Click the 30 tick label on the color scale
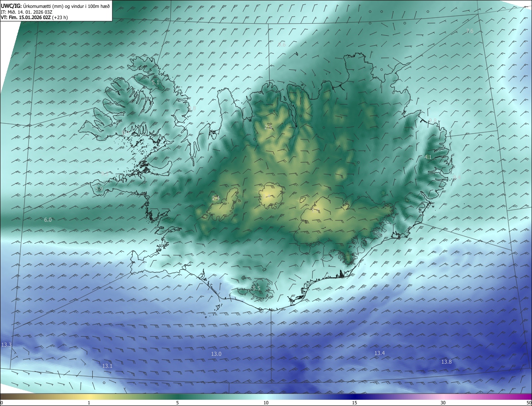Screen dimensions: 532x406 443,403
